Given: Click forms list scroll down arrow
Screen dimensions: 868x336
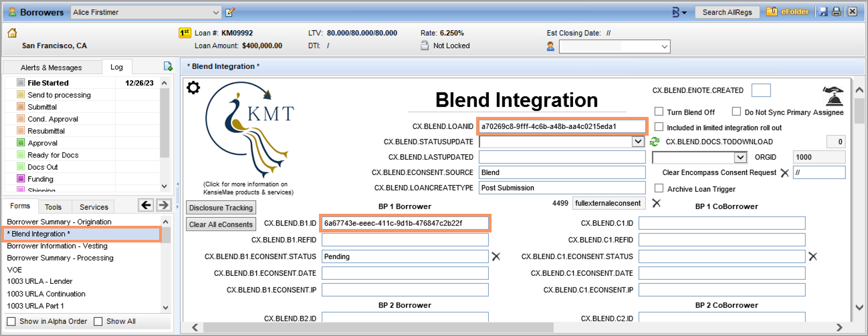Looking at the screenshot, I should pyautogui.click(x=165, y=306).
